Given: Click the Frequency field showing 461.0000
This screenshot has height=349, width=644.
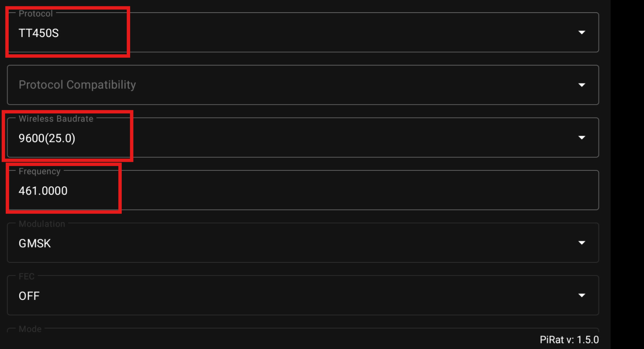Looking at the screenshot, I should click(43, 191).
